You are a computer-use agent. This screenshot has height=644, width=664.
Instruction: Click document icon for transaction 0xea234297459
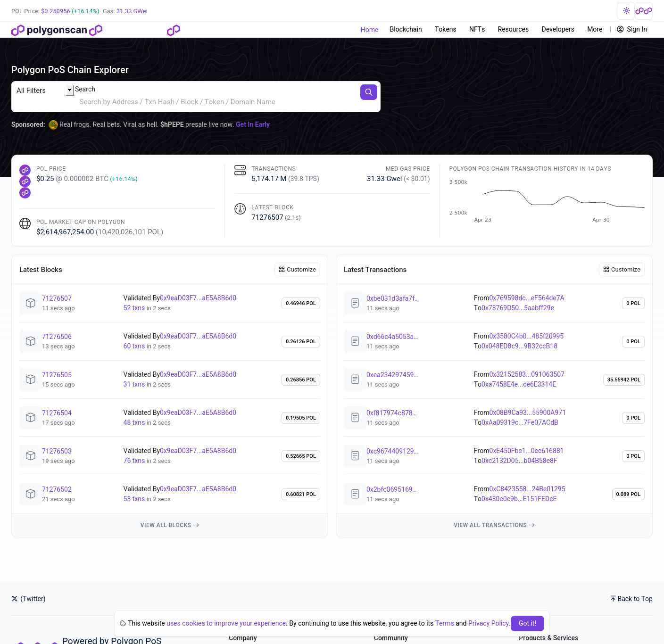coord(355,380)
